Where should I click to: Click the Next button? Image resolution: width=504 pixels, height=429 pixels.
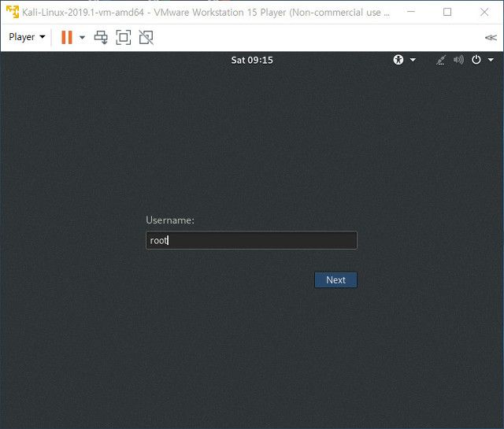[x=335, y=280]
